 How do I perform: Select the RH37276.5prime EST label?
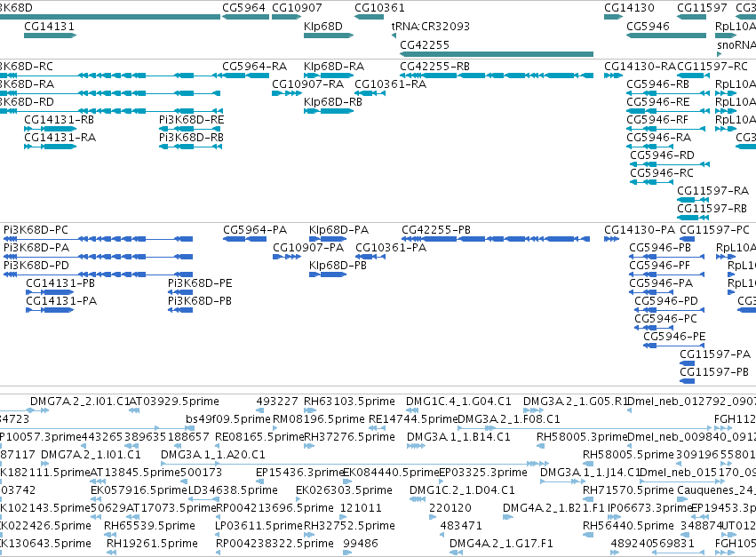pos(349,437)
